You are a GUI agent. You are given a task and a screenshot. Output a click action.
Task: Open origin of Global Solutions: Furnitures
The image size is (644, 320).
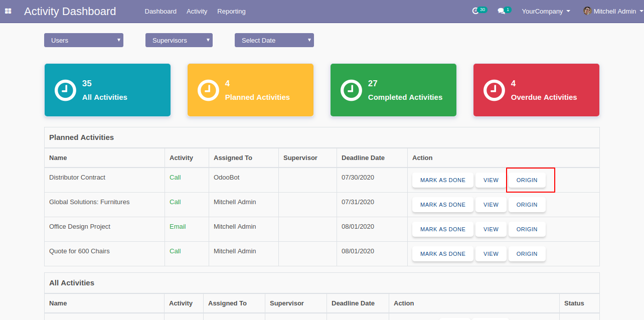527,205
